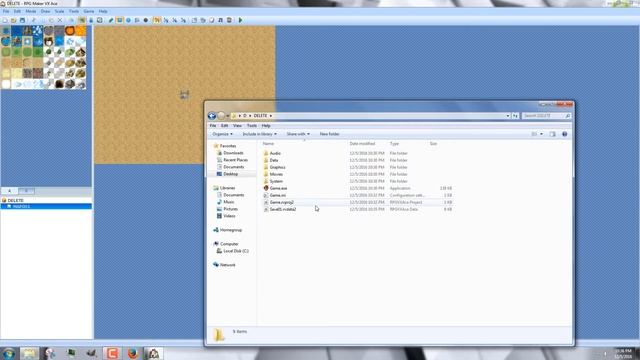This screenshot has height=360, width=640.
Task: Select the Graphics folder
Action: tap(278, 167)
